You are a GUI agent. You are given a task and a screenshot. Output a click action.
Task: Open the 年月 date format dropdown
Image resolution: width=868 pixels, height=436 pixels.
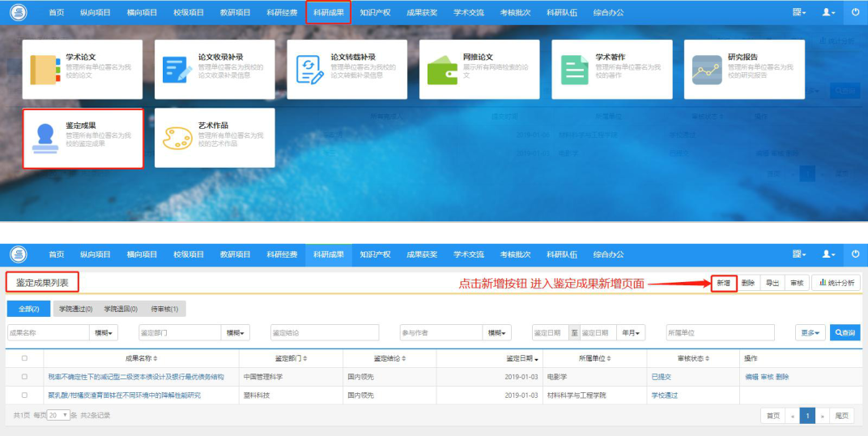click(631, 332)
